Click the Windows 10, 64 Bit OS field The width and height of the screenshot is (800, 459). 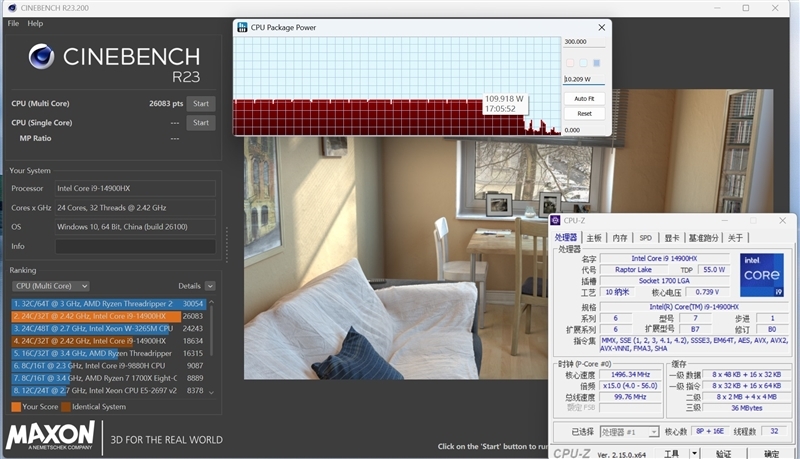click(135, 227)
